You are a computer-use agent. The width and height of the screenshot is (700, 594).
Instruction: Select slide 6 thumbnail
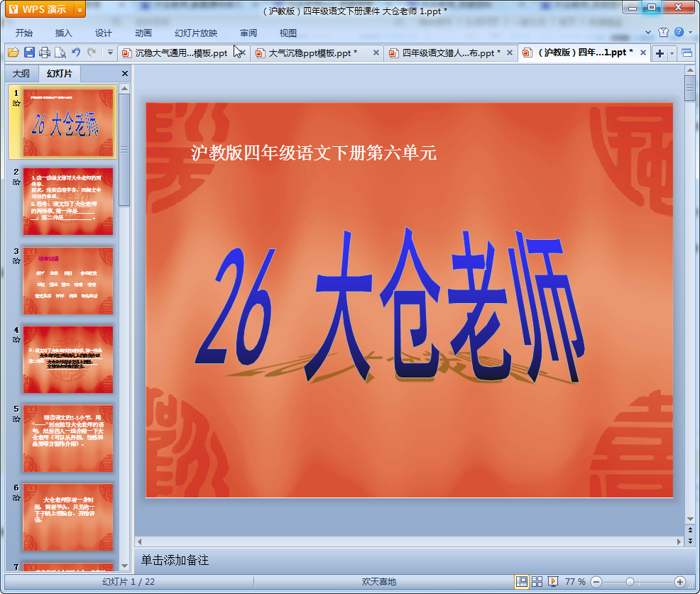tap(68, 517)
